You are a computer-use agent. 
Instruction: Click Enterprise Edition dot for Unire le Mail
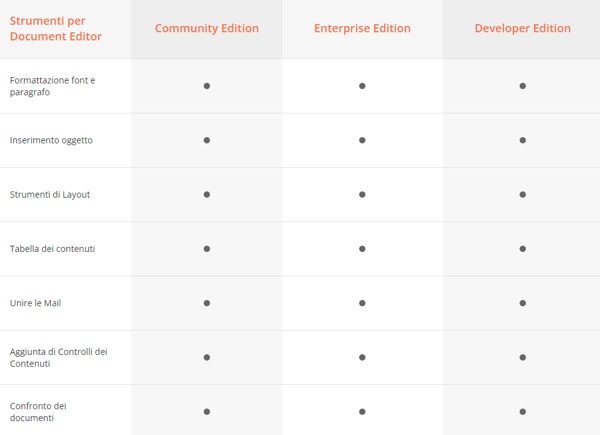pyautogui.click(x=362, y=302)
